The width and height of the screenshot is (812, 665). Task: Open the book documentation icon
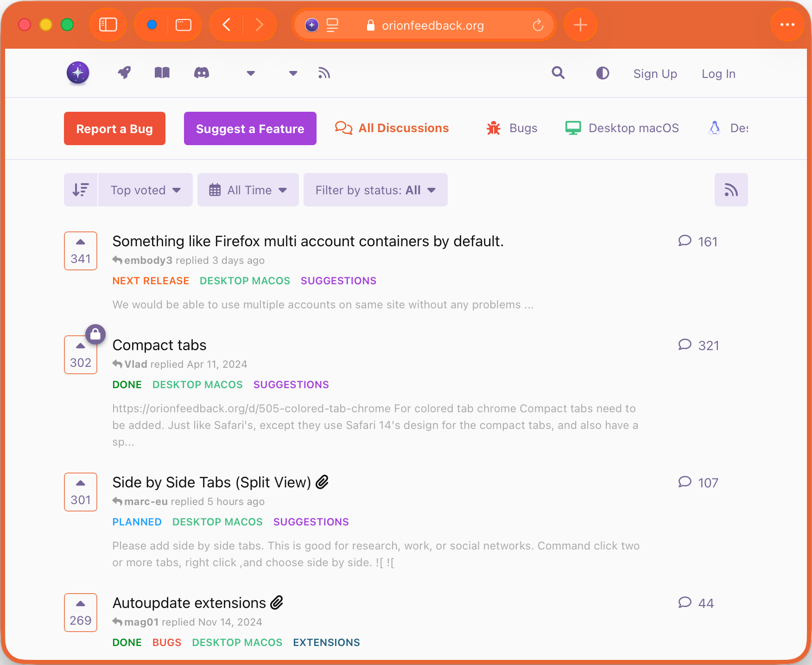[162, 73]
